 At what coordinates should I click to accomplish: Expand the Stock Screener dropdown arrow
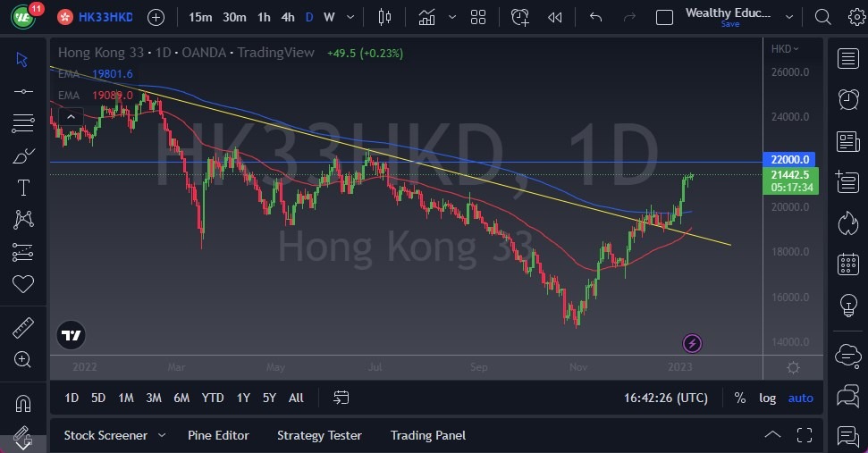(x=162, y=435)
